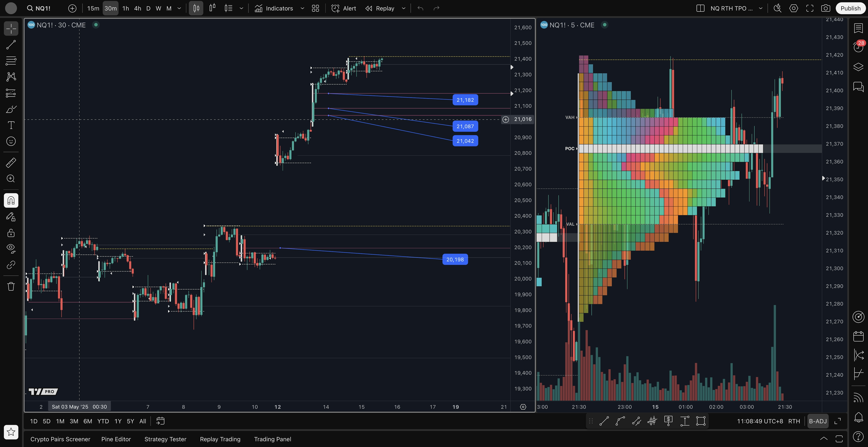This screenshot has height=447, width=868.
Task: Click the Publish button
Action: tap(850, 8)
